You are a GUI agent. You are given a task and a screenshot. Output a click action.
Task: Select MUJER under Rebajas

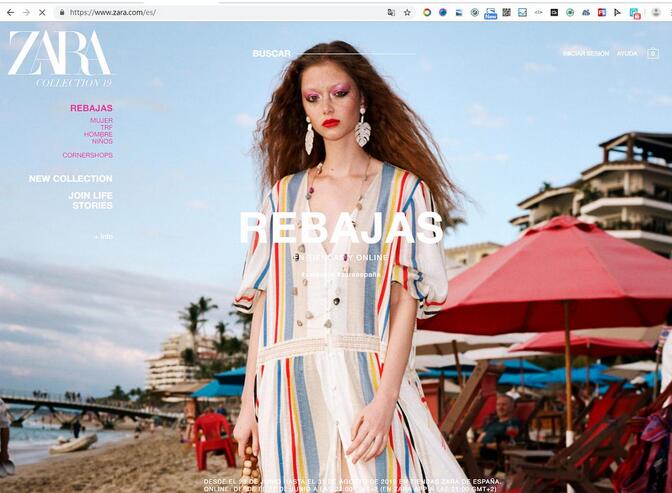click(102, 120)
